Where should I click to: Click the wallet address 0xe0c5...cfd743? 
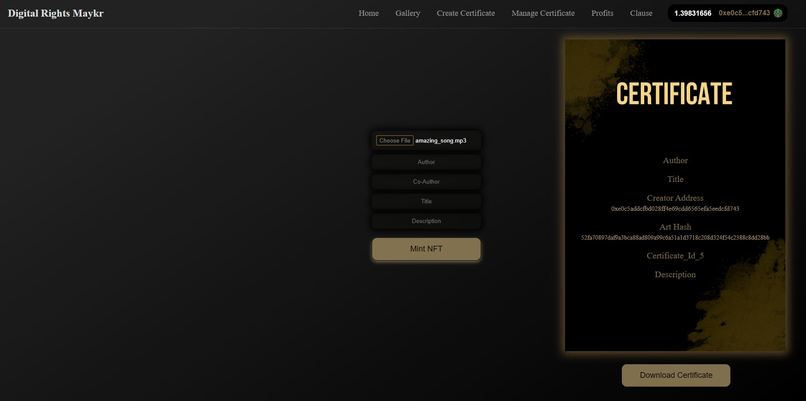pyautogui.click(x=744, y=13)
